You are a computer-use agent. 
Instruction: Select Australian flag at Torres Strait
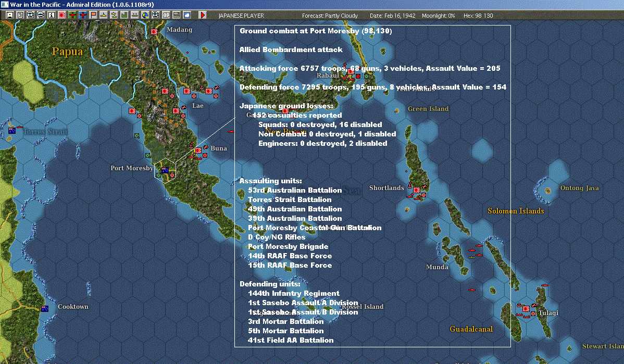point(12,131)
